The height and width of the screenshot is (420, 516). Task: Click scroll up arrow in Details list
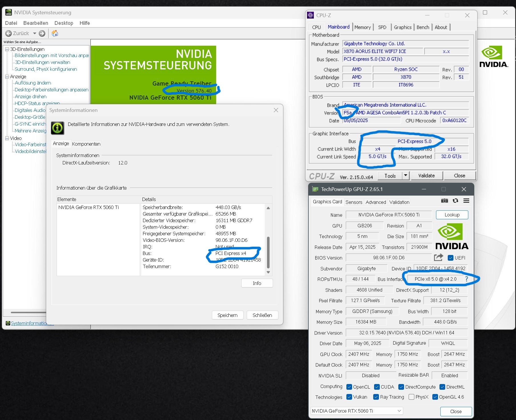click(x=268, y=208)
